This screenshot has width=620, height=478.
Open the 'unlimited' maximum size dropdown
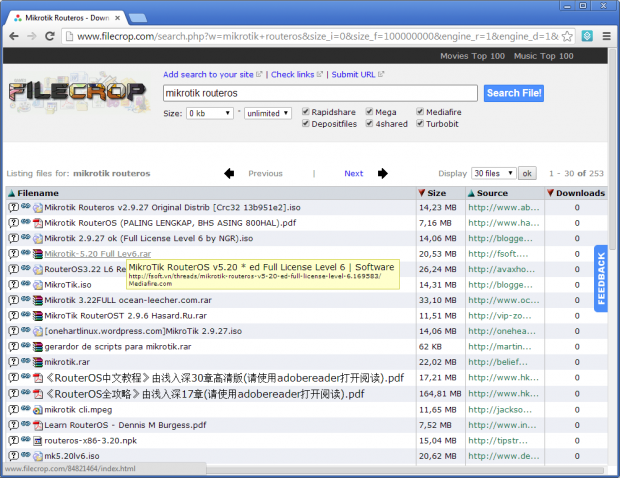[x=268, y=113]
